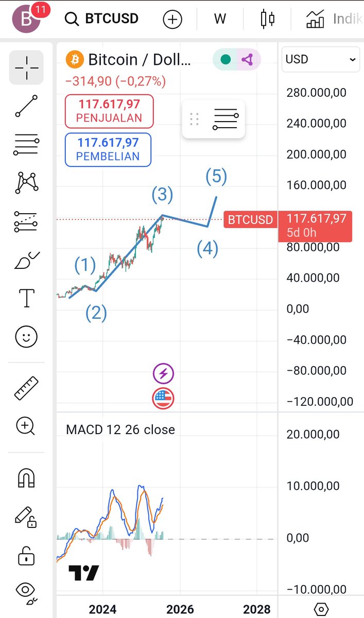Click the 280.000,00 price axis label

(316, 93)
